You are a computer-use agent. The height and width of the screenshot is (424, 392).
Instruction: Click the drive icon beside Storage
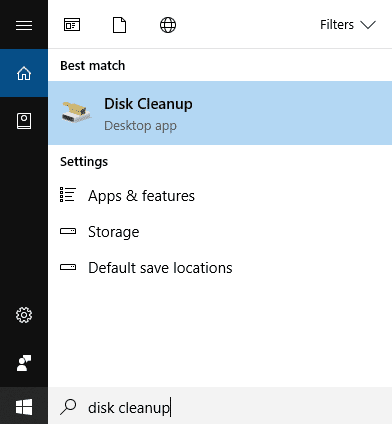(68, 231)
